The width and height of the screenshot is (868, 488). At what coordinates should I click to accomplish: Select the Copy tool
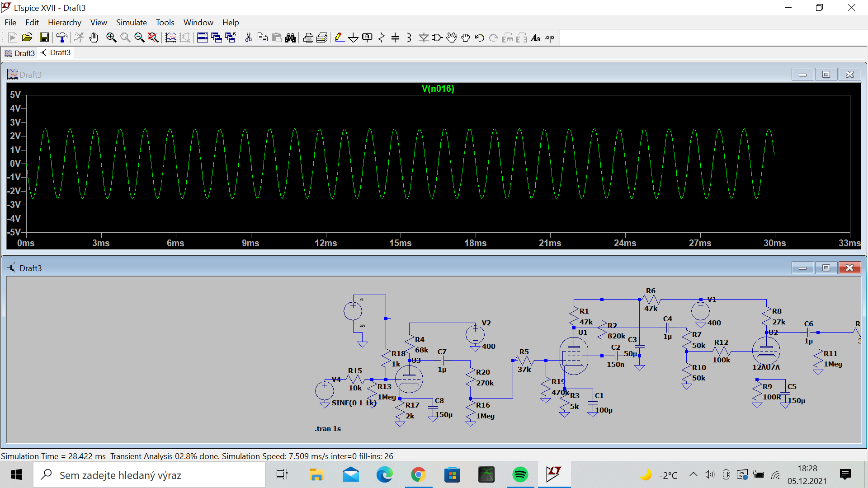(262, 38)
